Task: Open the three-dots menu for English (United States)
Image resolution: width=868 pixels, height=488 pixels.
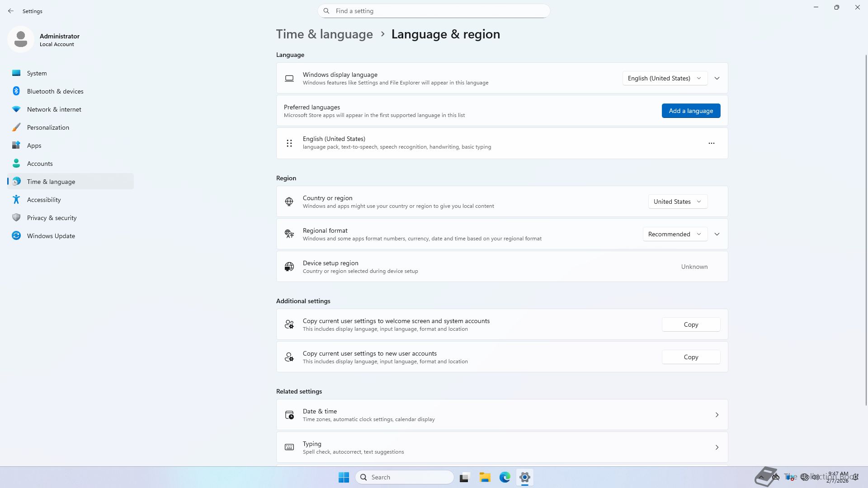Action: click(711, 143)
